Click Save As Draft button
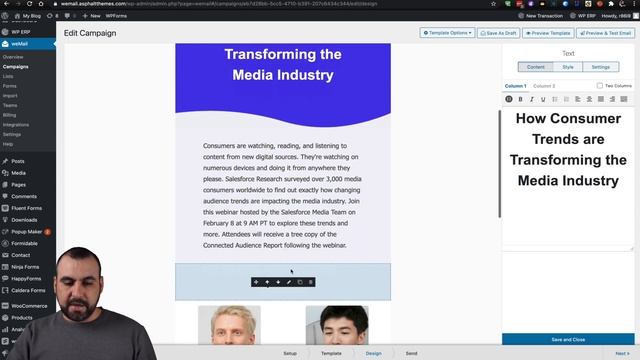The width and height of the screenshot is (640, 360). click(x=499, y=33)
